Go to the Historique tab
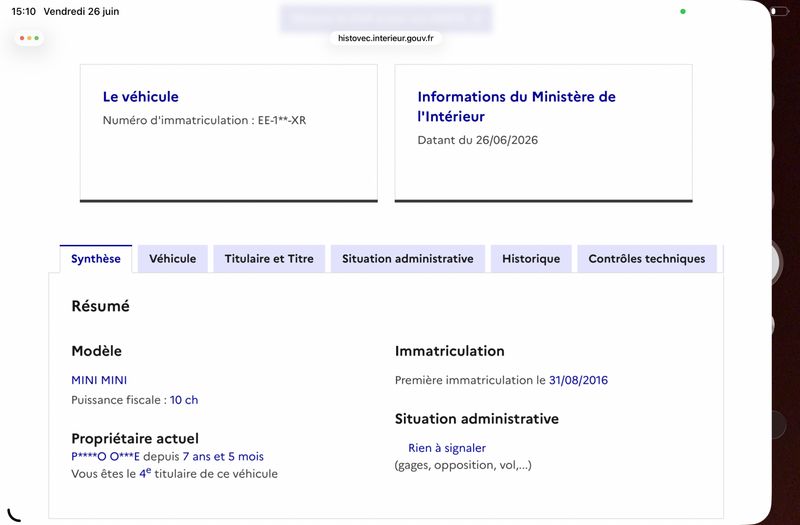The height and width of the screenshot is (525, 800). [x=531, y=259]
